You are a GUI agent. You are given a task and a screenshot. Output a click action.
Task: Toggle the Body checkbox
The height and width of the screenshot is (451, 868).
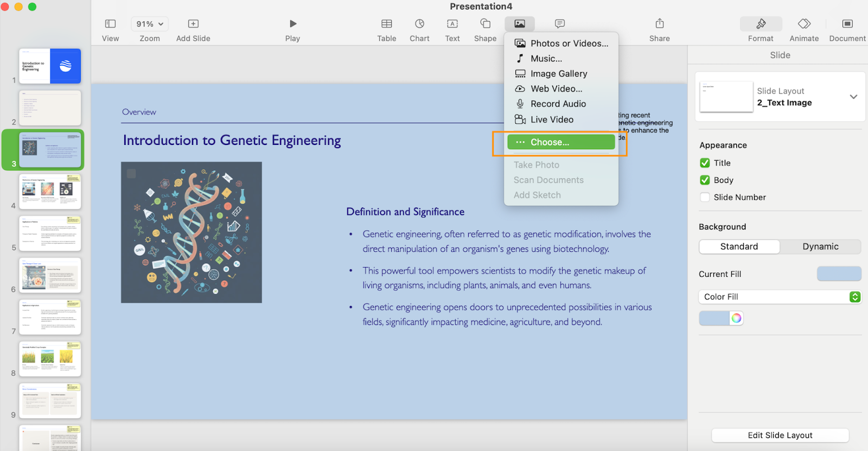[x=705, y=180]
